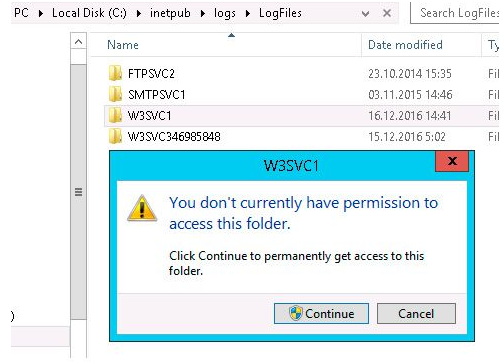Click in the Search LogFiles box
Image resolution: width=504 pixels, height=362 pixels.
(457, 13)
